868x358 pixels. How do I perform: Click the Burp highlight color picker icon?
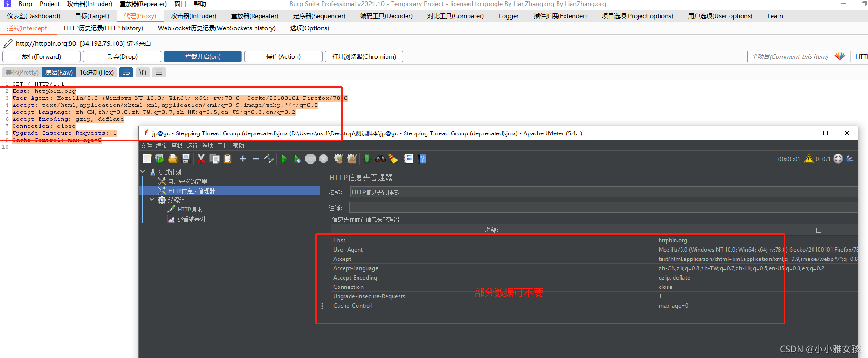840,56
